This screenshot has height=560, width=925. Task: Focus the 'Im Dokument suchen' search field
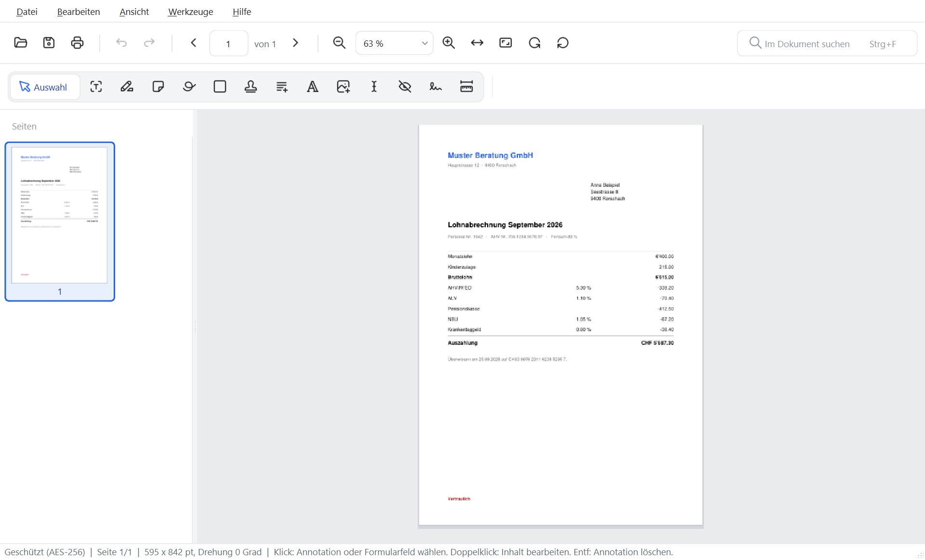coord(827,43)
